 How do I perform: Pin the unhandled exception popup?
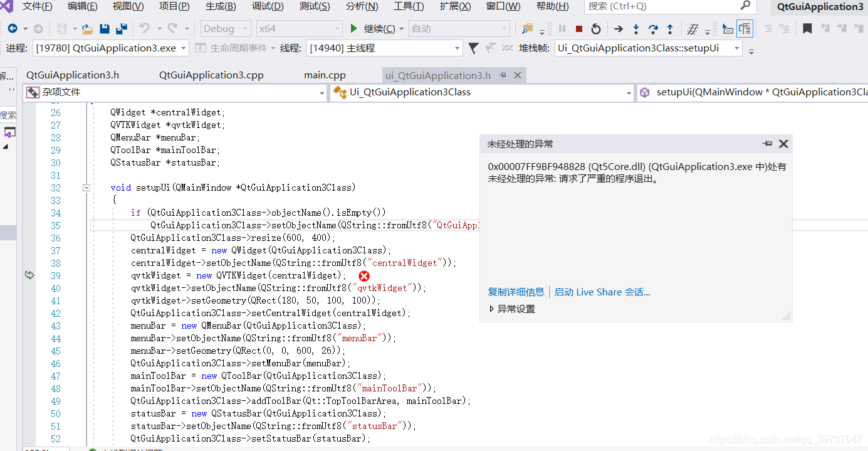(x=768, y=144)
